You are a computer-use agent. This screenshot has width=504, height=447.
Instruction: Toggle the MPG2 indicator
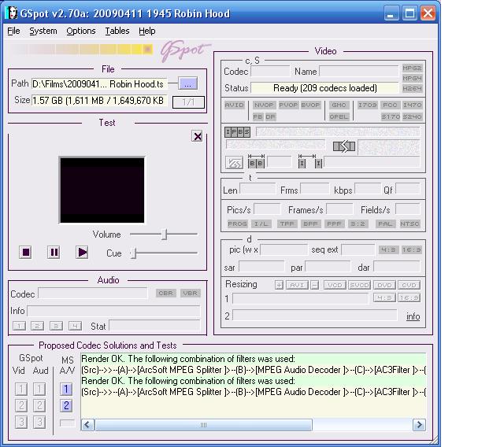tap(412, 68)
